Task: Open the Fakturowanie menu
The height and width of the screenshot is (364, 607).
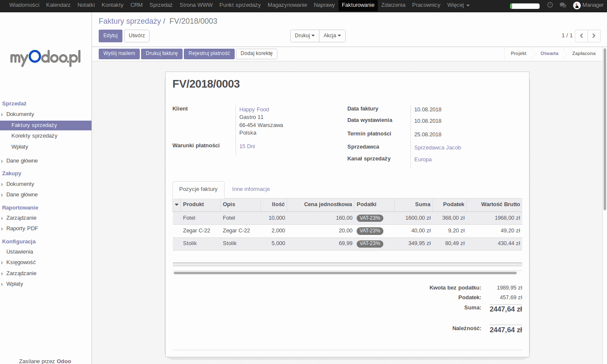Action: pyautogui.click(x=358, y=5)
